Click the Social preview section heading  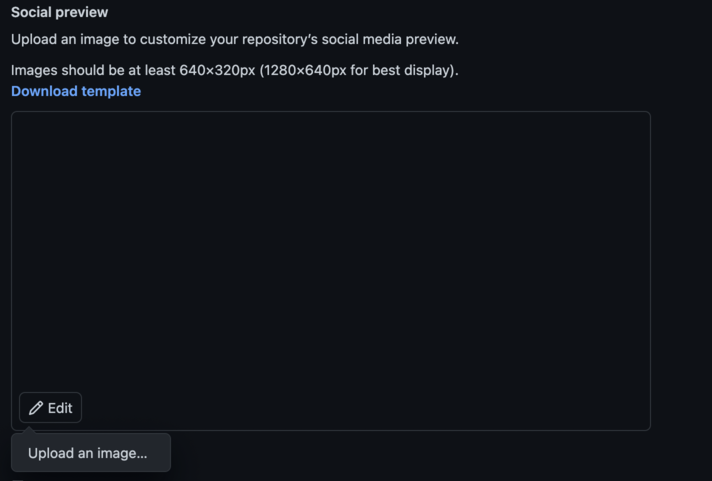59,12
